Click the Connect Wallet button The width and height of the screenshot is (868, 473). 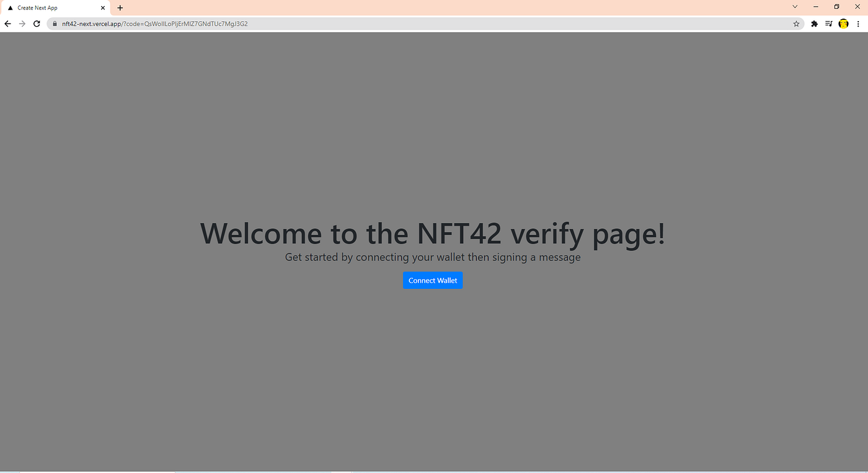pos(433,280)
